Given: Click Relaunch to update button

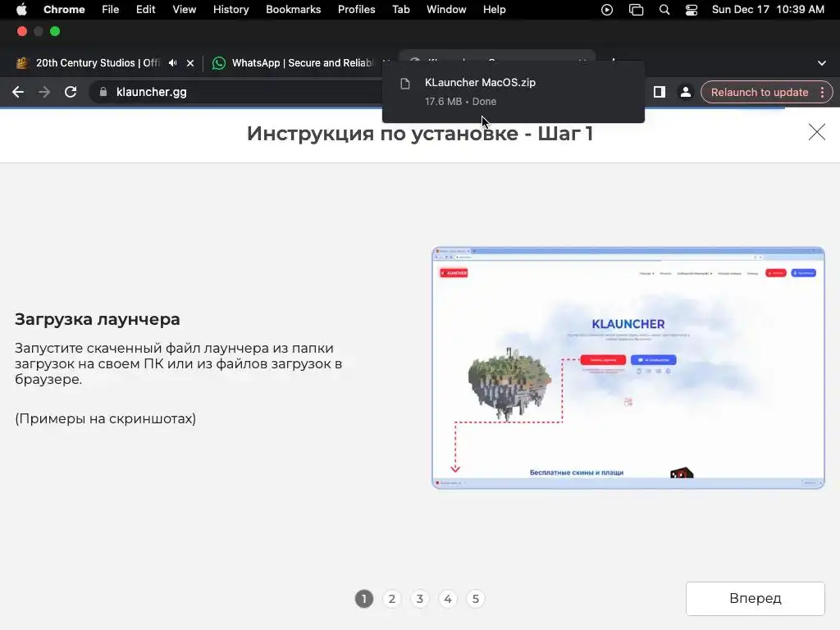Looking at the screenshot, I should [759, 92].
